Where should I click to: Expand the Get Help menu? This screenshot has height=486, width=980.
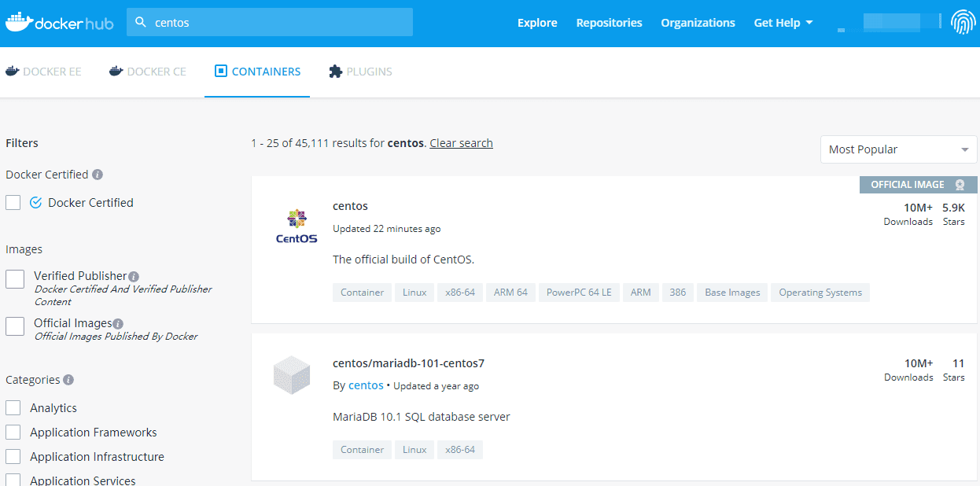pyautogui.click(x=783, y=23)
